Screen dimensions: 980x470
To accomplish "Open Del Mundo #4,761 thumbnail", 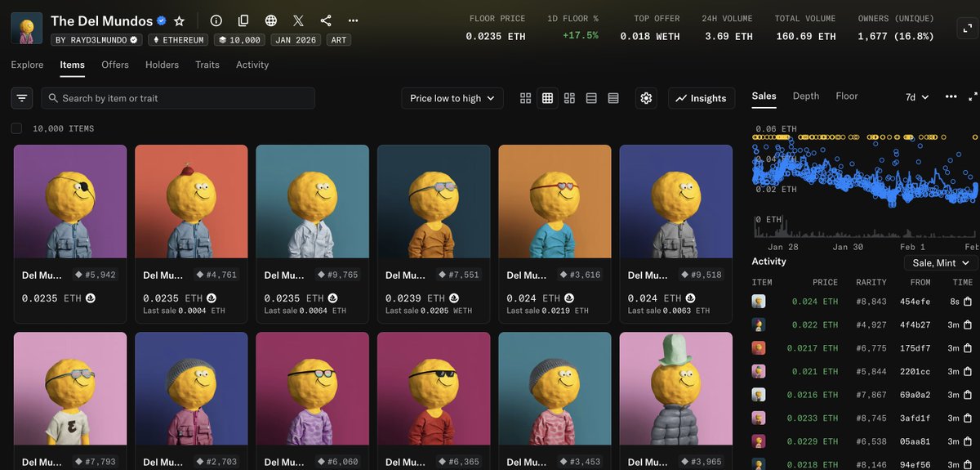I will click(191, 202).
